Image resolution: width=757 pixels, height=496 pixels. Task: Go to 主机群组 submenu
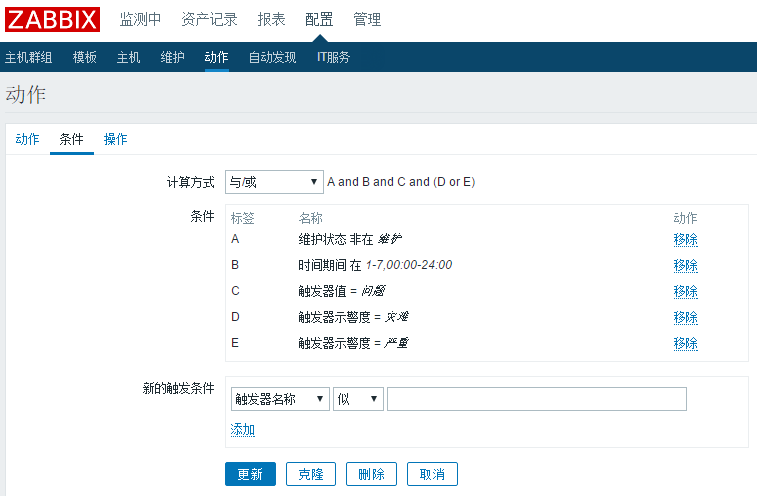29,57
